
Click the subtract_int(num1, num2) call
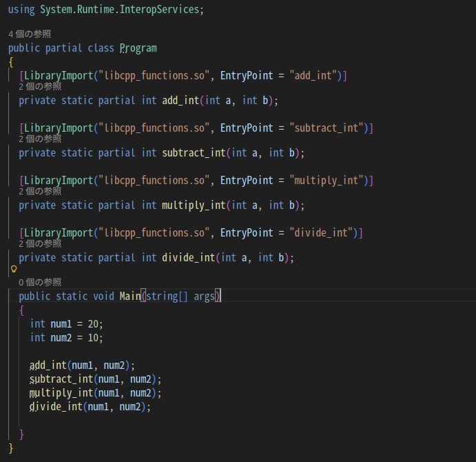click(x=93, y=379)
